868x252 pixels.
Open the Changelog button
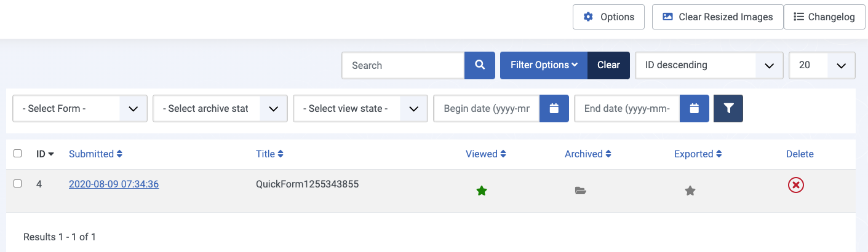(824, 17)
